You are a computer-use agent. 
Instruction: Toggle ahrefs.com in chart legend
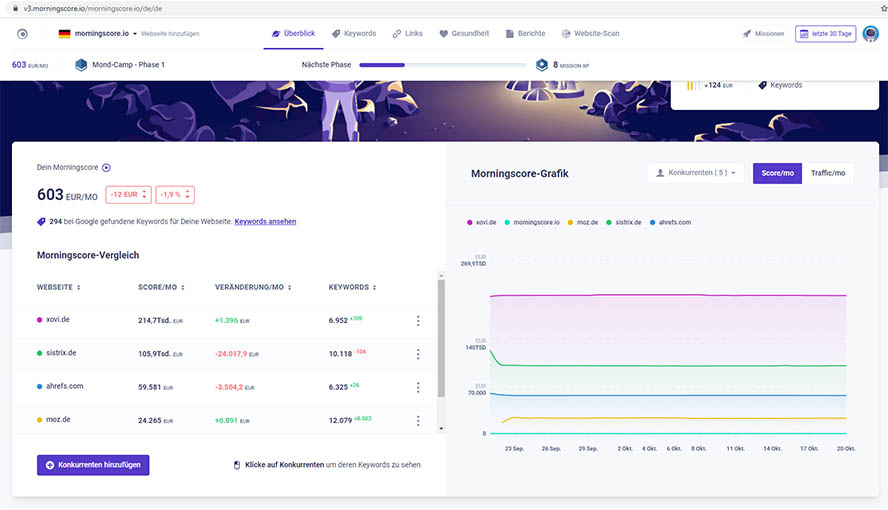(x=671, y=222)
